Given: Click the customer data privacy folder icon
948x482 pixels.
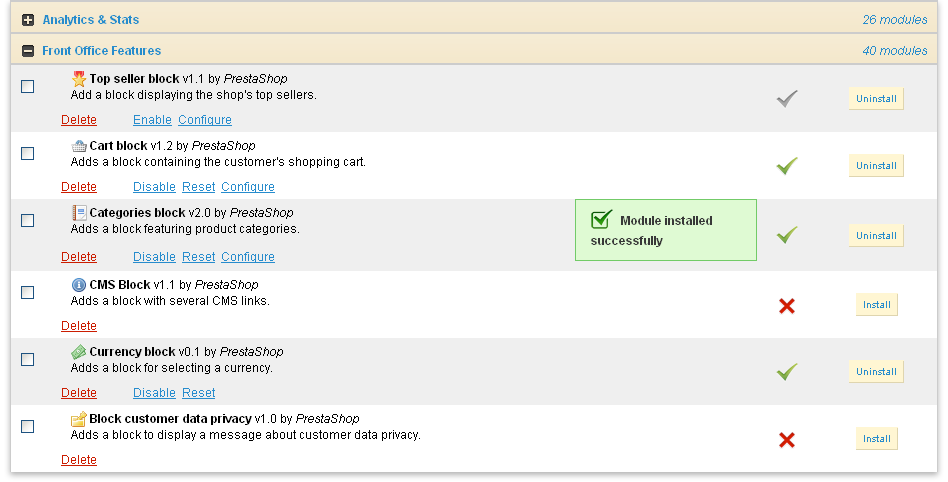Looking at the screenshot, I should pyautogui.click(x=79, y=419).
